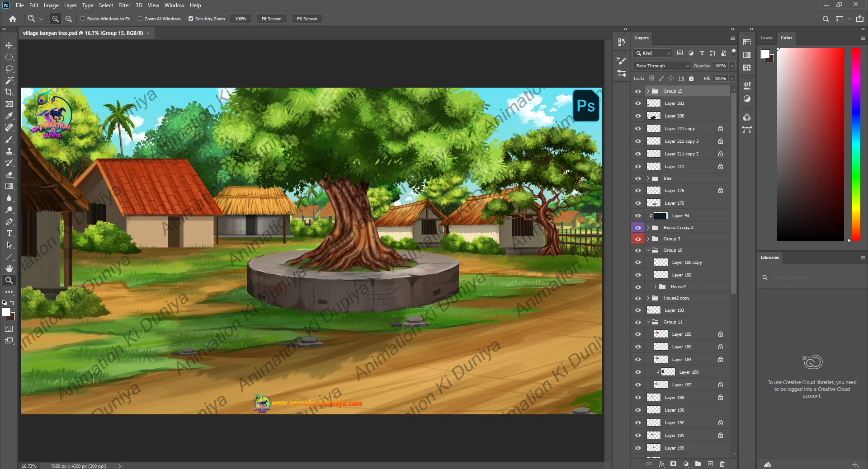Click the Fit Screen button

(271, 19)
